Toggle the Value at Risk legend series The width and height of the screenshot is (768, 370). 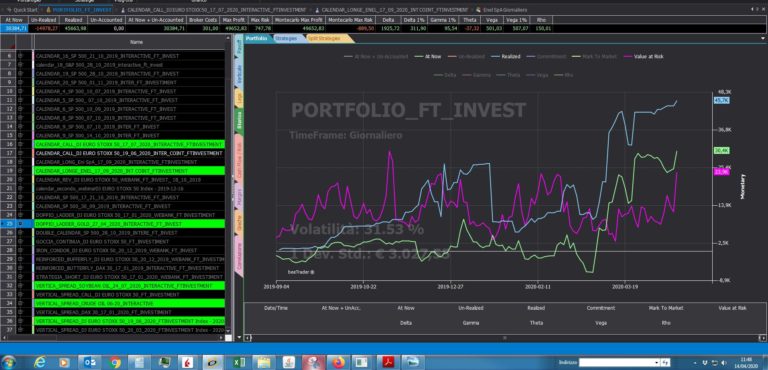click(643, 56)
